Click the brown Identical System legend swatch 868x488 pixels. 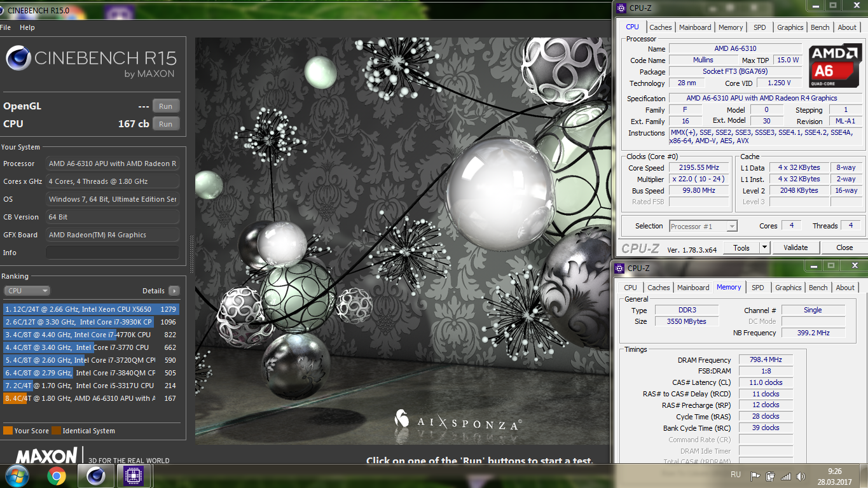pyautogui.click(x=56, y=431)
